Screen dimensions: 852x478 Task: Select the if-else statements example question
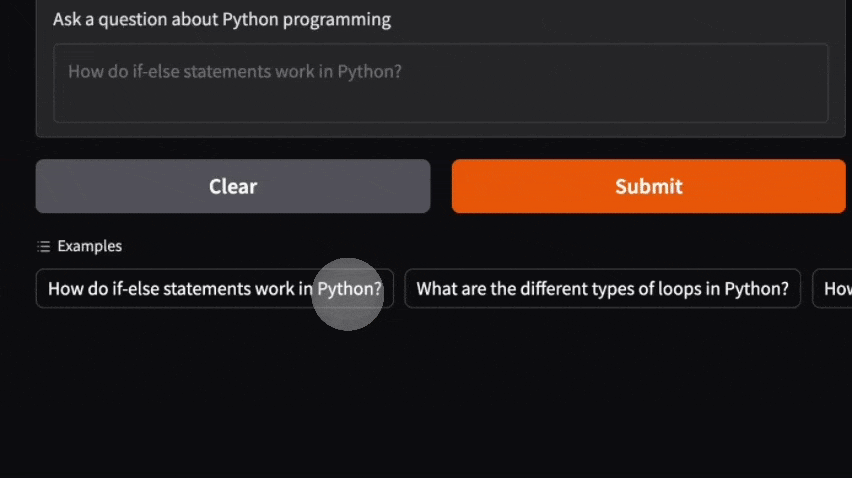tap(214, 289)
